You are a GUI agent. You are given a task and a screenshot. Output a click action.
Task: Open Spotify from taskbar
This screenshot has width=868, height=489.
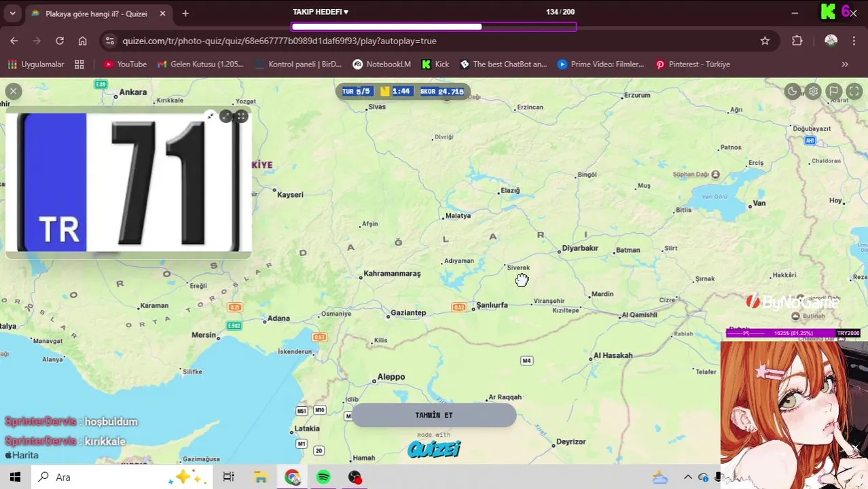323,477
